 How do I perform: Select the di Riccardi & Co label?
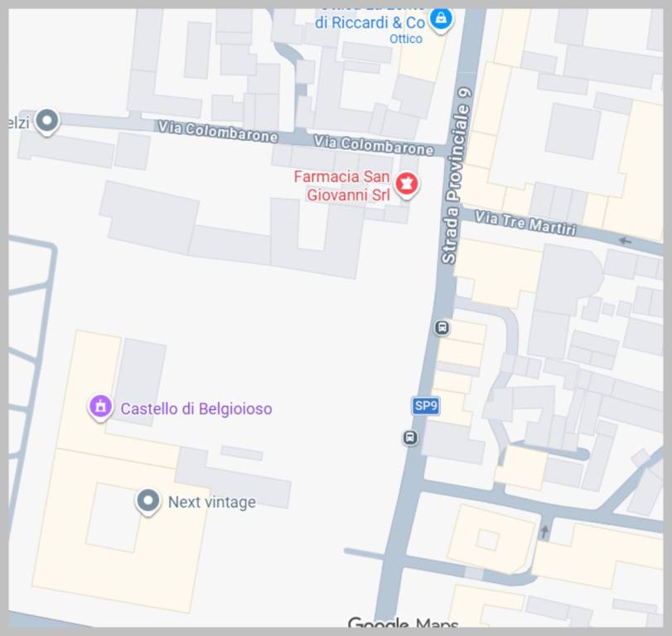coord(370,22)
